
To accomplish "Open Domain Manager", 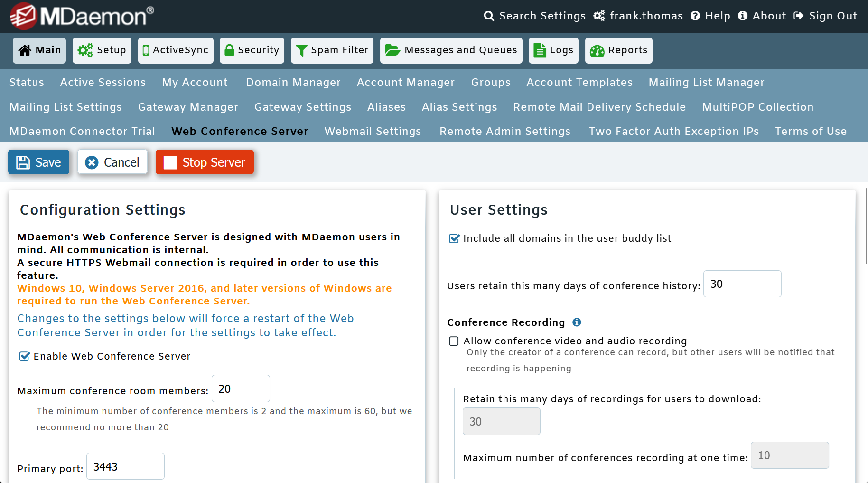I will click(293, 82).
